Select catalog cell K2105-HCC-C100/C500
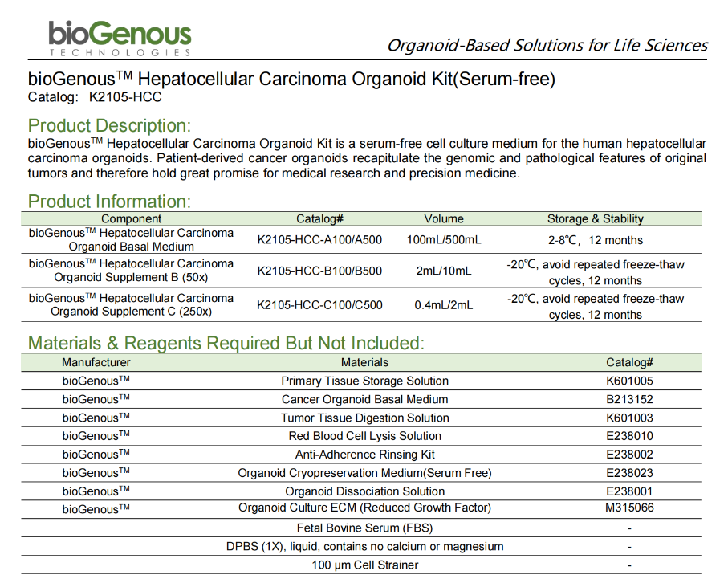The width and height of the screenshot is (728, 583). 320,304
